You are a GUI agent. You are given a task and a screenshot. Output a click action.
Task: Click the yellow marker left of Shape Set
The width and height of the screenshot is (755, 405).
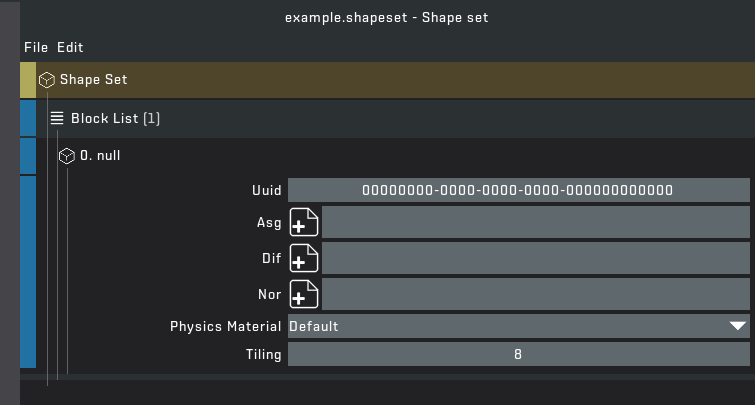coord(28,80)
